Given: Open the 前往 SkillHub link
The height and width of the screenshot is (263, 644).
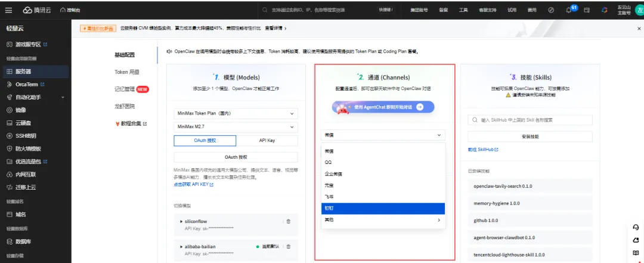Looking at the screenshot, I should 483,150.
